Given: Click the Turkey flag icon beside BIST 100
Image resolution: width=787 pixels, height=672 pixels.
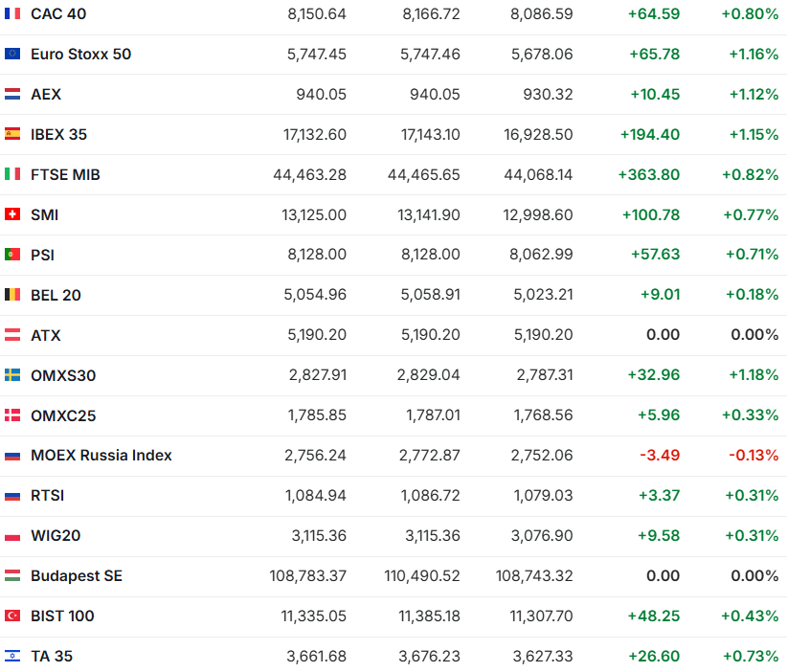Looking at the screenshot, I should 12,616.
